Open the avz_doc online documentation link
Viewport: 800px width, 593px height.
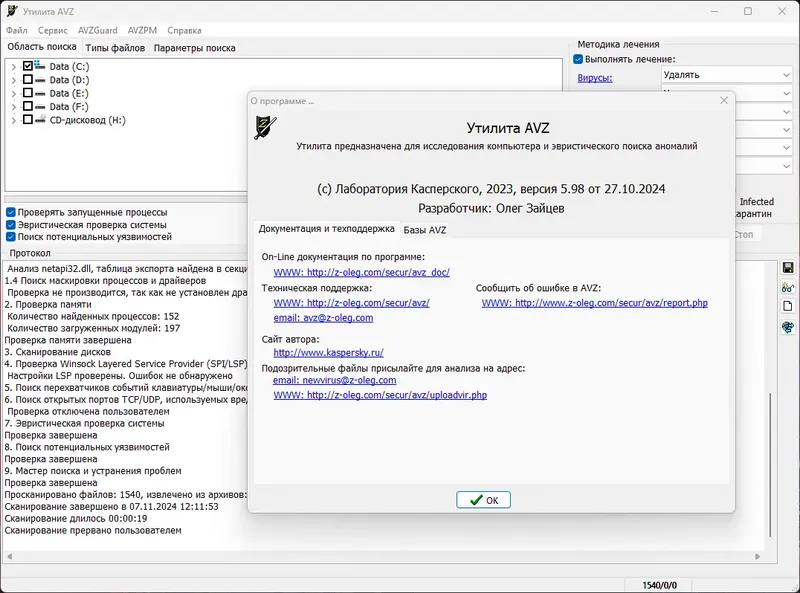pyautogui.click(x=361, y=272)
